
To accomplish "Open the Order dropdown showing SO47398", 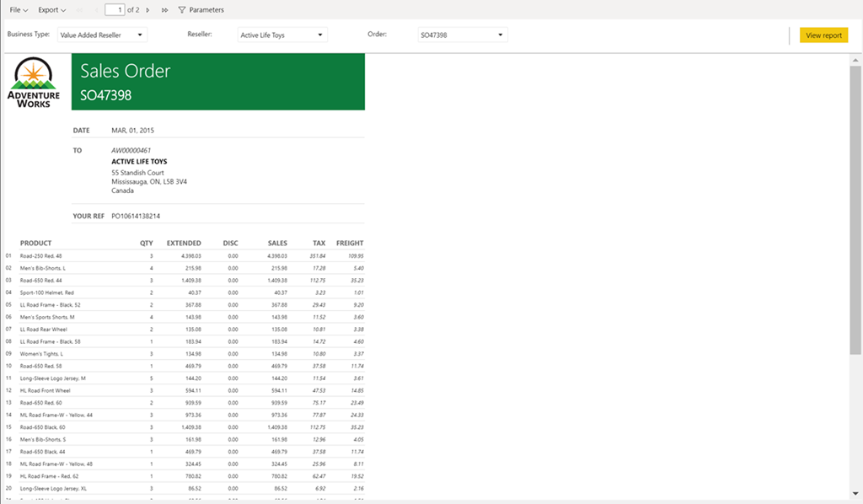I will tap(462, 35).
